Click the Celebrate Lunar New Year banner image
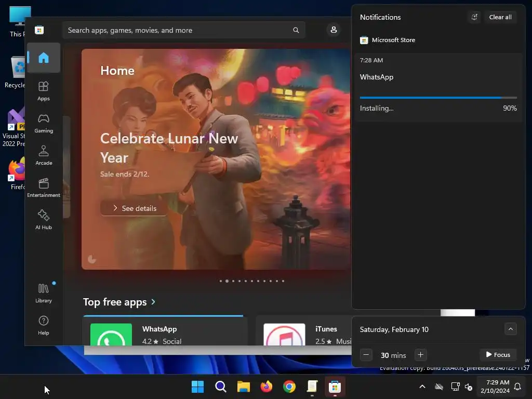The width and height of the screenshot is (532, 399). click(x=216, y=159)
